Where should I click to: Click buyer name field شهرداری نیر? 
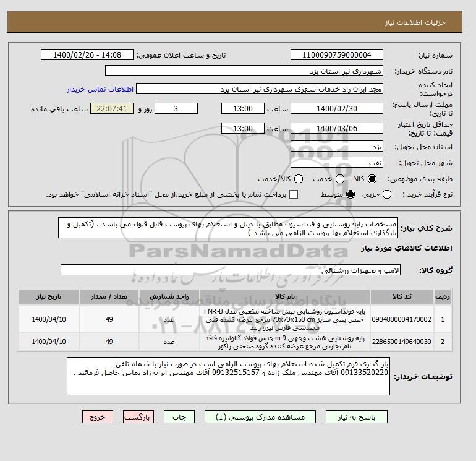(x=244, y=71)
